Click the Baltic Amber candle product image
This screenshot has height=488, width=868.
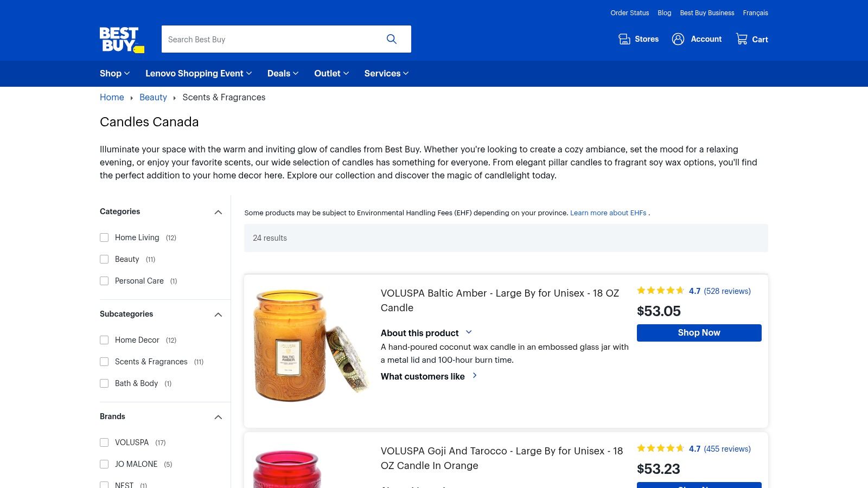pyautogui.click(x=310, y=345)
